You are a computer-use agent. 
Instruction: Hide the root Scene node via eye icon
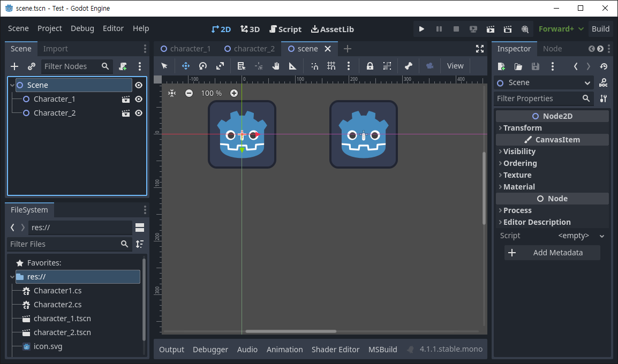pyautogui.click(x=139, y=85)
